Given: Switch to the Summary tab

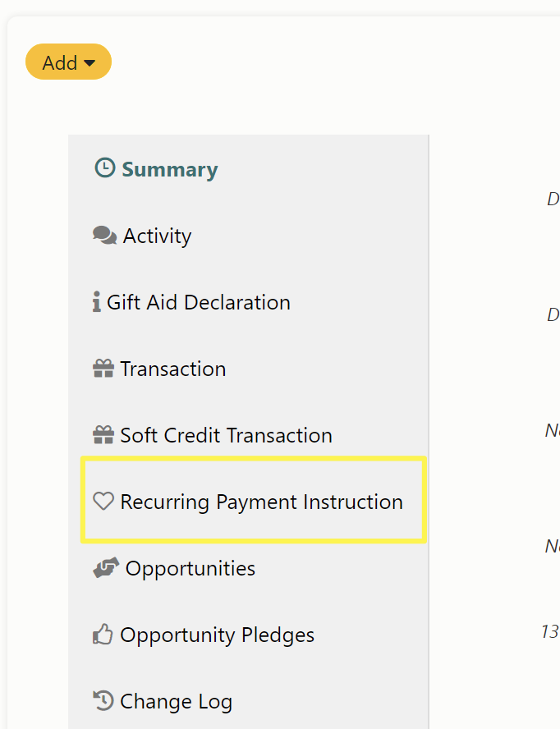Looking at the screenshot, I should pyautogui.click(x=170, y=169).
